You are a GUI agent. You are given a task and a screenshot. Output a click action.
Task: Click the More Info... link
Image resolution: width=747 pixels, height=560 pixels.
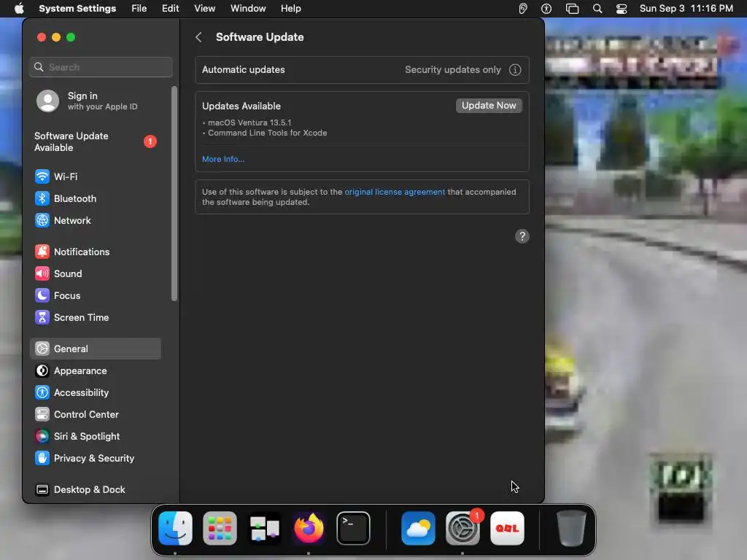(223, 159)
